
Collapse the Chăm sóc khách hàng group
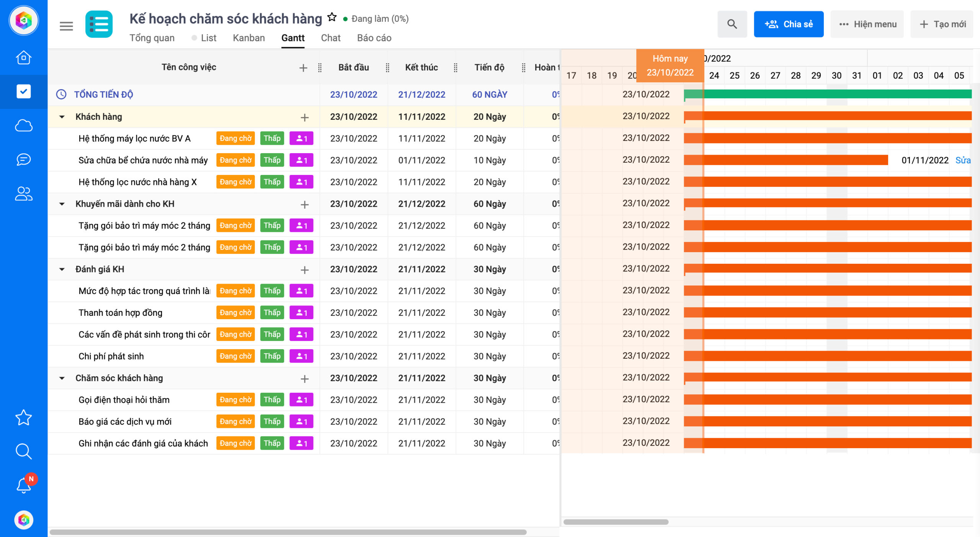click(x=62, y=378)
